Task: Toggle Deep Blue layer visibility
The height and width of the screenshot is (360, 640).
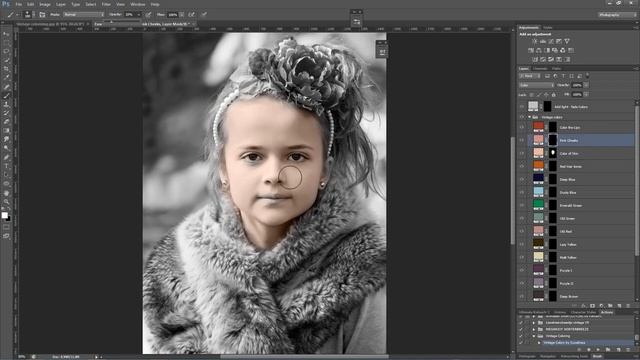Action: 522,180
